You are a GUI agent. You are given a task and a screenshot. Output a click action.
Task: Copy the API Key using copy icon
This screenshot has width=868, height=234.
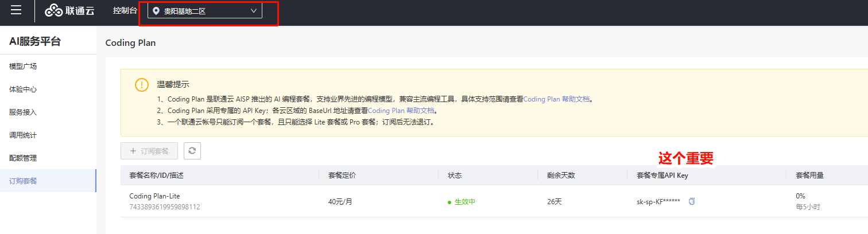pyautogui.click(x=692, y=201)
